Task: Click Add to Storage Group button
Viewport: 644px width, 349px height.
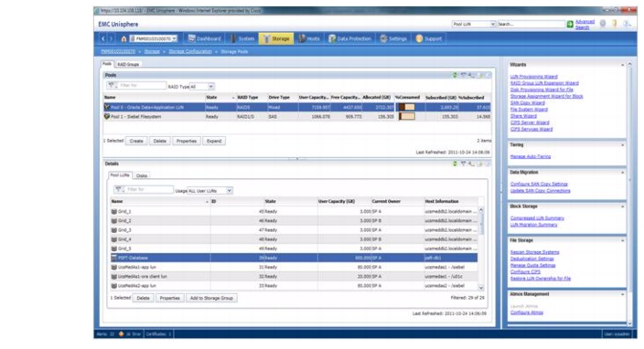Action: coord(211,298)
